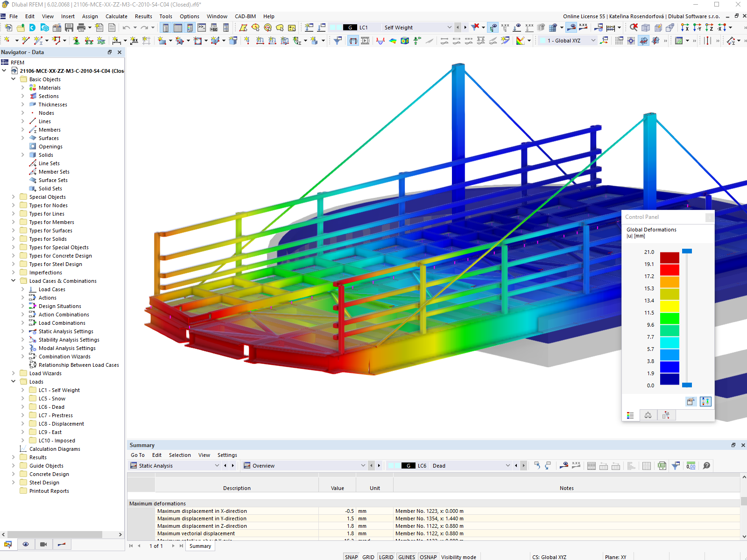Select the new line tool icon
Screen dimensions: 747x560
click(26, 41)
